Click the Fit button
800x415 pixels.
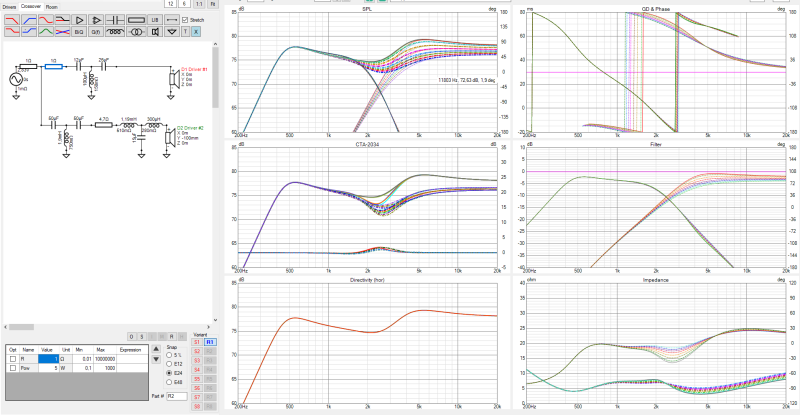coord(213,4)
